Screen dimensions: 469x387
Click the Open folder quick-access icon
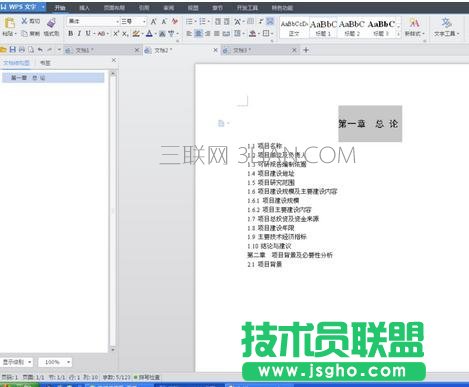(3, 50)
